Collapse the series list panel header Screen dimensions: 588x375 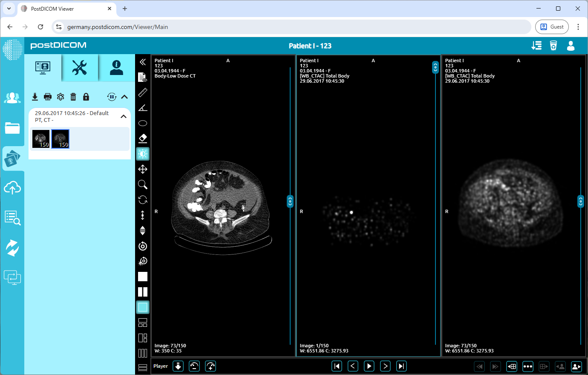(124, 97)
